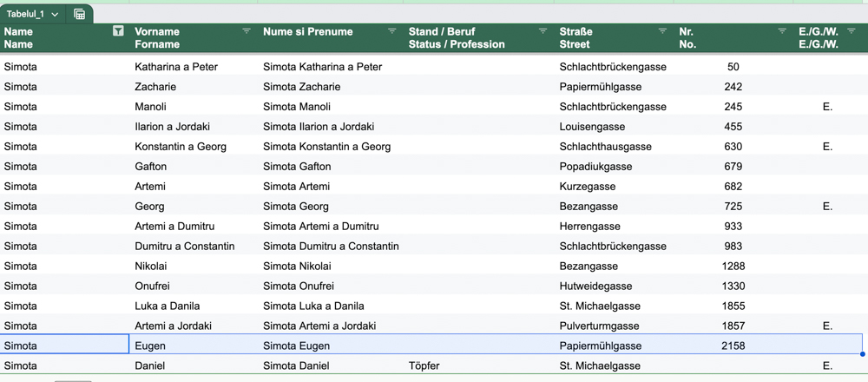Click the selection fill handle dot on the highlighted row
The height and width of the screenshot is (382, 868).
click(x=863, y=354)
